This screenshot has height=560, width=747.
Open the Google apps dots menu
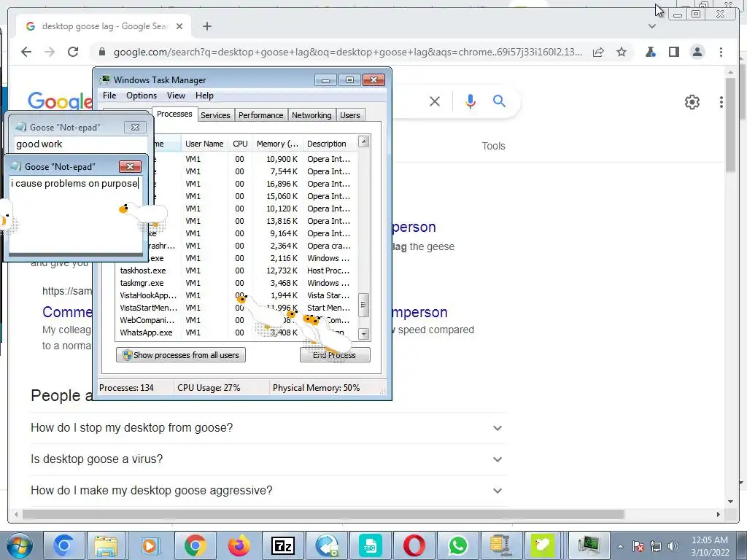(721, 102)
